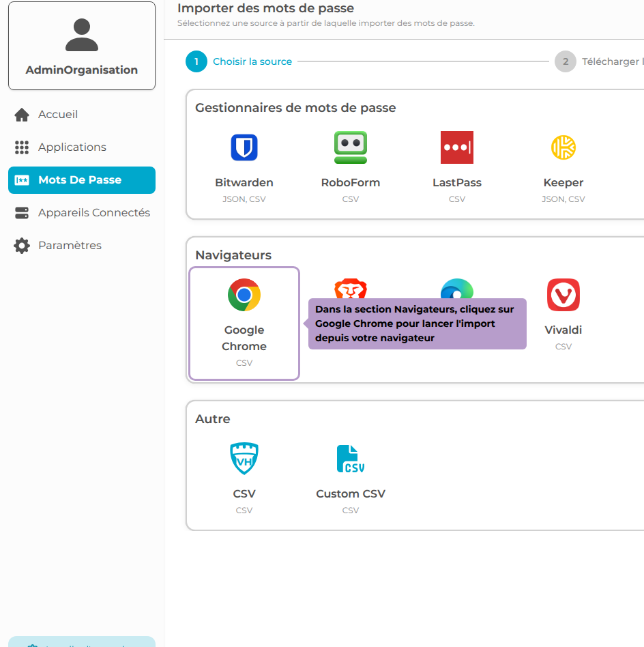The width and height of the screenshot is (644, 647).
Task: Click the Applications grid icon
Action: coord(22,147)
